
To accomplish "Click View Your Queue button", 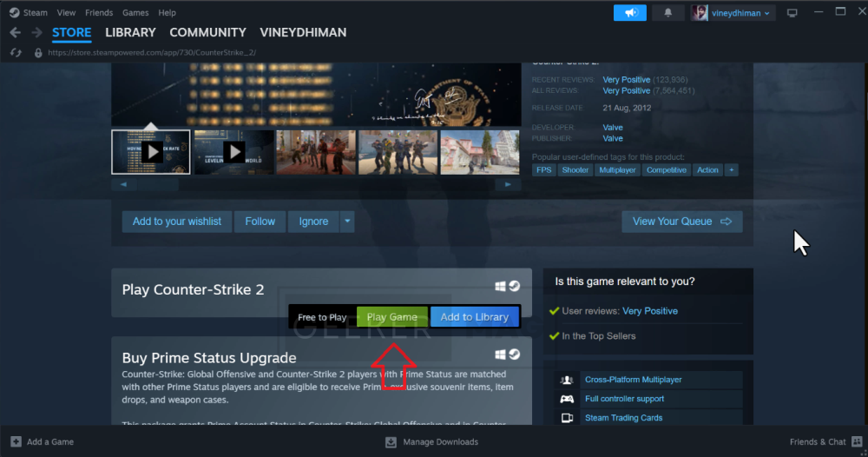I will 682,222.
